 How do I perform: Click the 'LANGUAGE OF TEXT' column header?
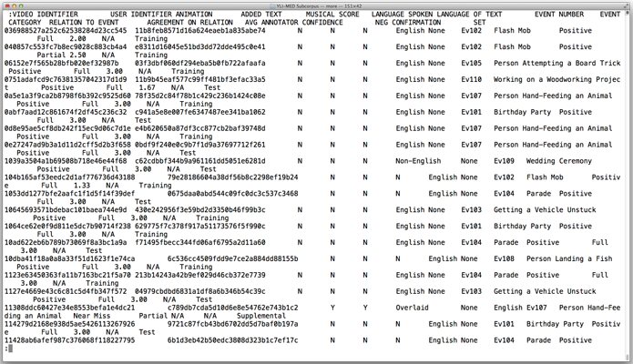pos(469,15)
